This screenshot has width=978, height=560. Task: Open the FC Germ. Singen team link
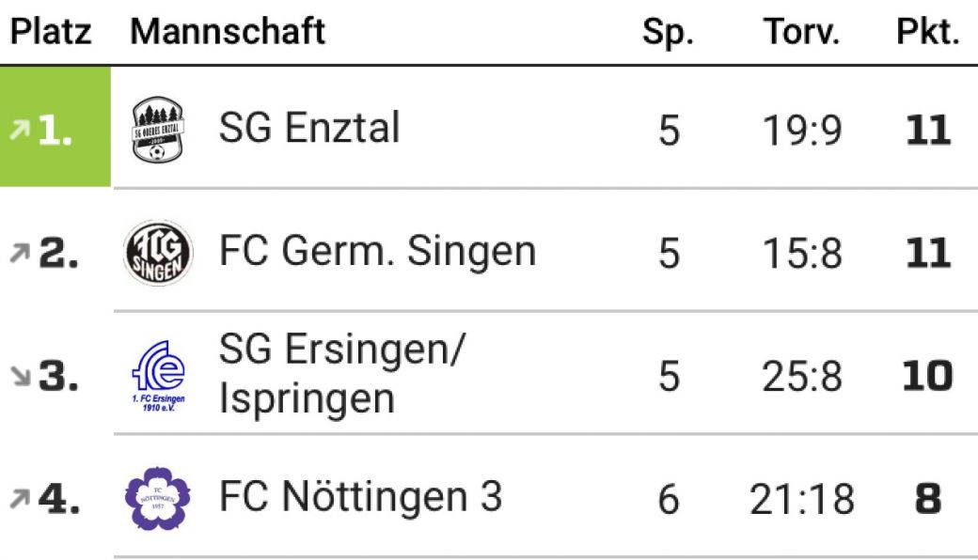point(377,252)
